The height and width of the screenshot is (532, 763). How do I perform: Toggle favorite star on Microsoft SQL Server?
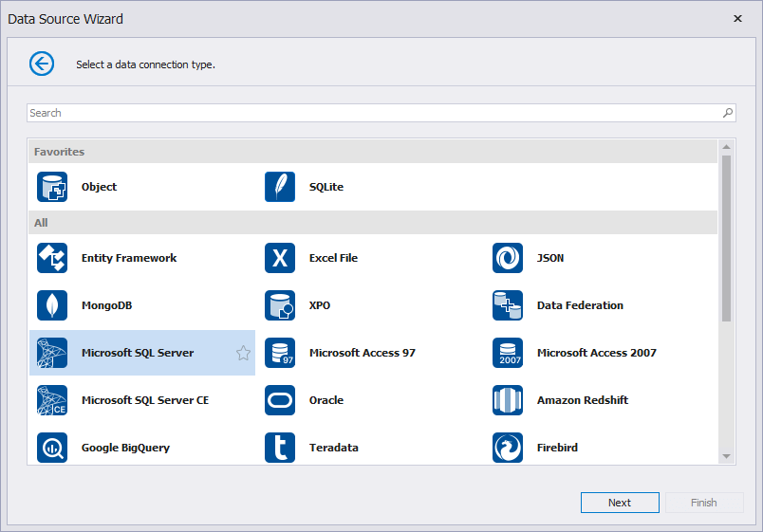tap(243, 353)
